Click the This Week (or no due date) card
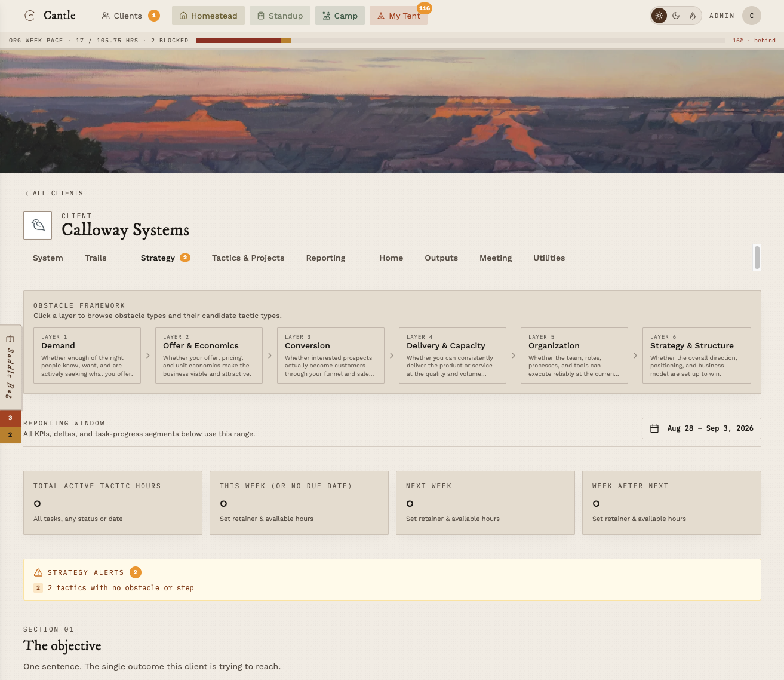Image resolution: width=784 pixels, height=680 pixels. 299,503
